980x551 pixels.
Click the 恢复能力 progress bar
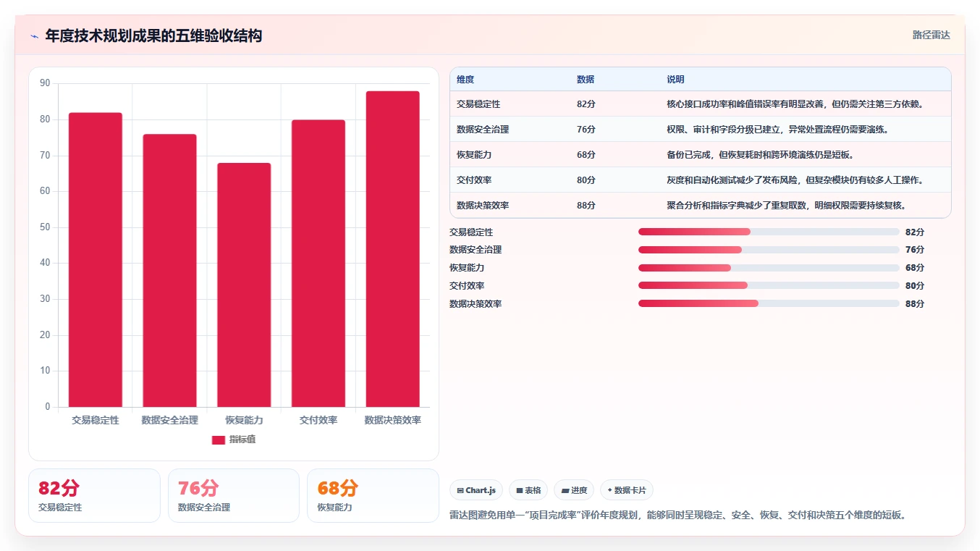(x=769, y=268)
